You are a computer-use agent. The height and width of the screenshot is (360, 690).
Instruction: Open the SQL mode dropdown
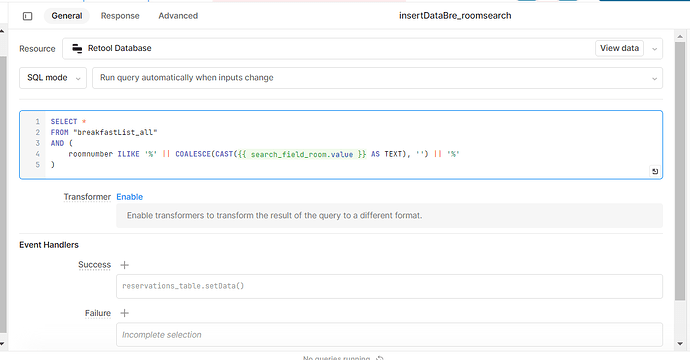click(x=53, y=78)
